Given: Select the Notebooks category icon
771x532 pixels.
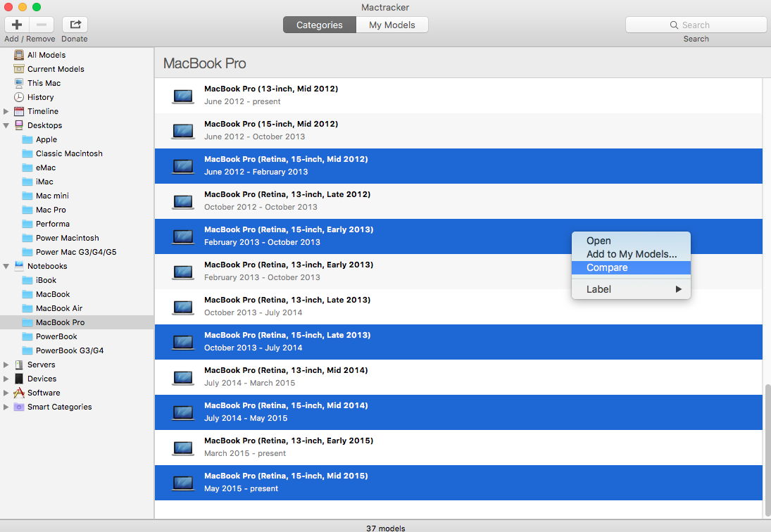Looking at the screenshot, I should [x=19, y=266].
